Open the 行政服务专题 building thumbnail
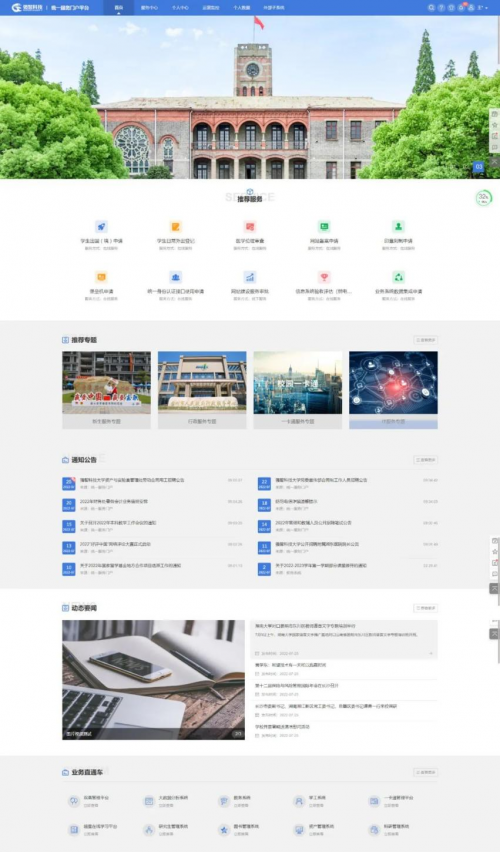Image resolution: width=500 pixels, height=852 pixels. coord(202,390)
